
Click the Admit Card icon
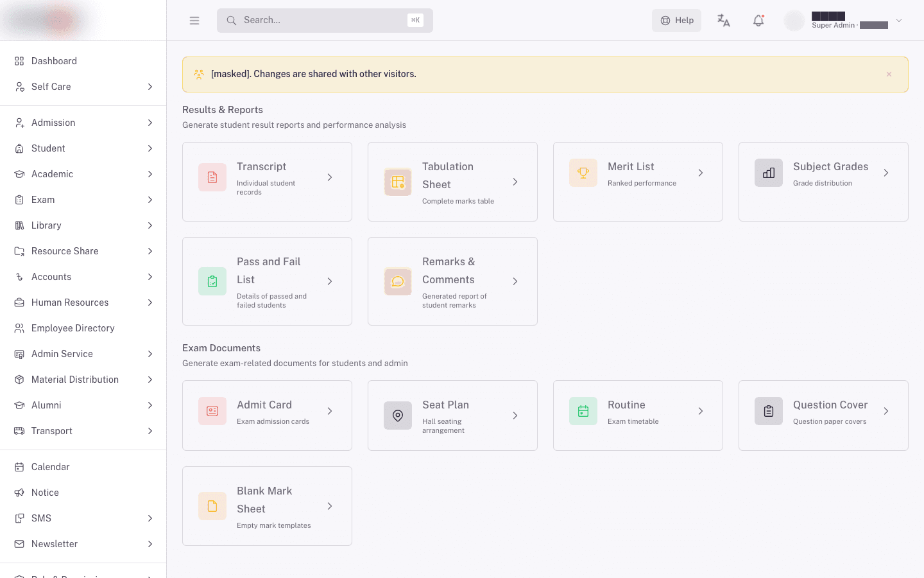click(x=212, y=411)
